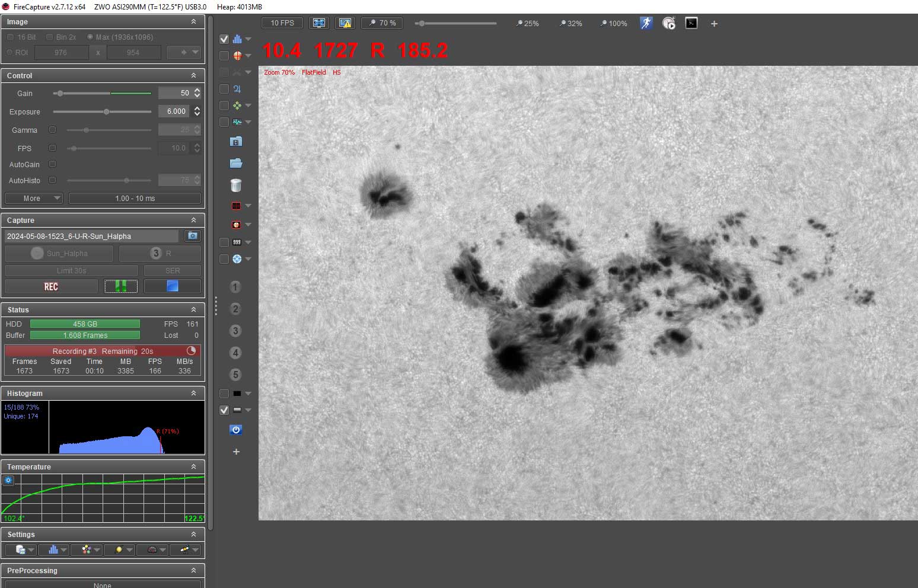Set zoom to 100%
Image resolution: width=918 pixels, height=588 pixels.
pos(613,24)
